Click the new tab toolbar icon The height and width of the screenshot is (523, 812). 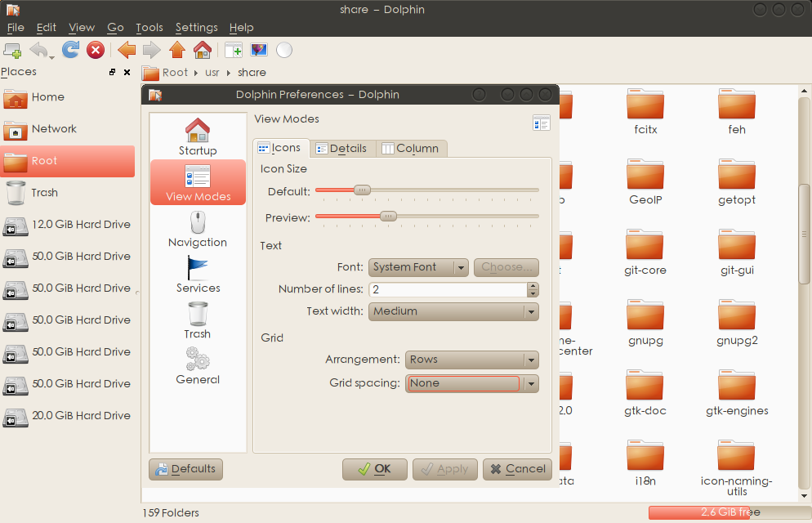[234, 50]
